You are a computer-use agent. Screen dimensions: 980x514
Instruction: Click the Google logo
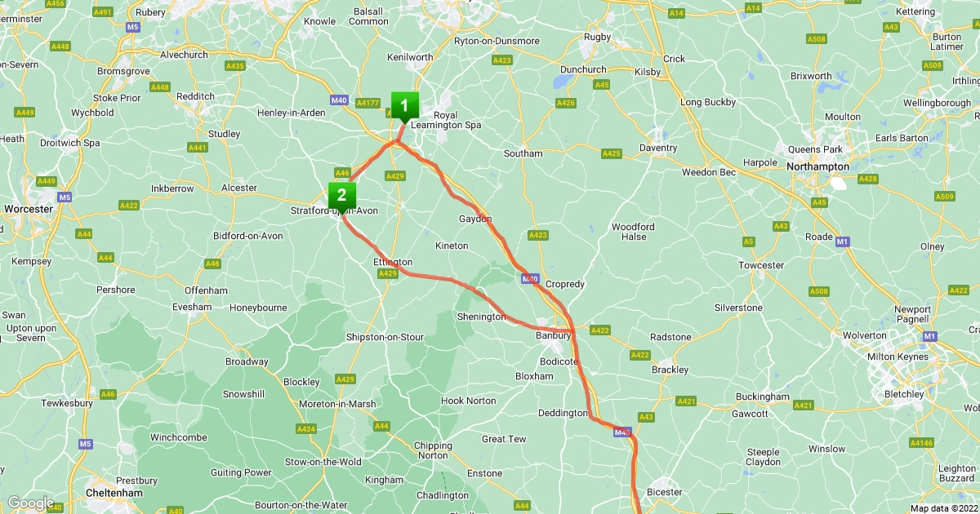pyautogui.click(x=30, y=503)
